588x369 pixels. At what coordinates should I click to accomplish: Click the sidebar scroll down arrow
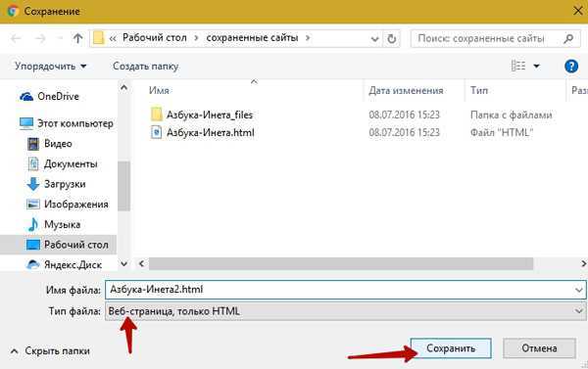[123, 264]
